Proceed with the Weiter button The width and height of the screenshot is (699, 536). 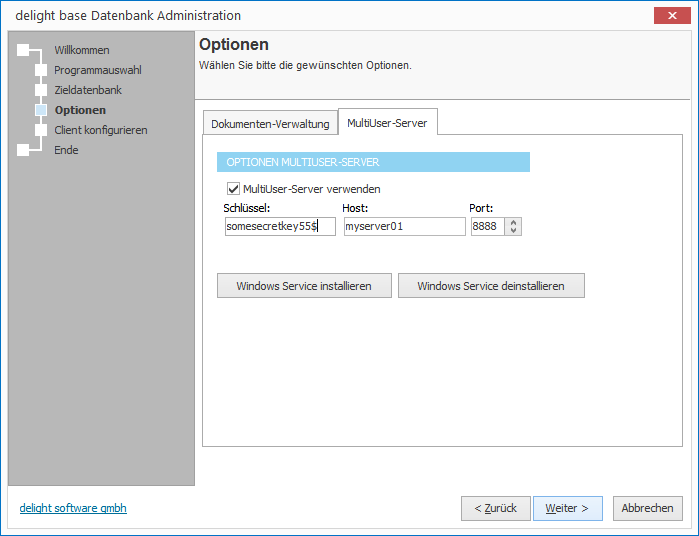pos(567,508)
